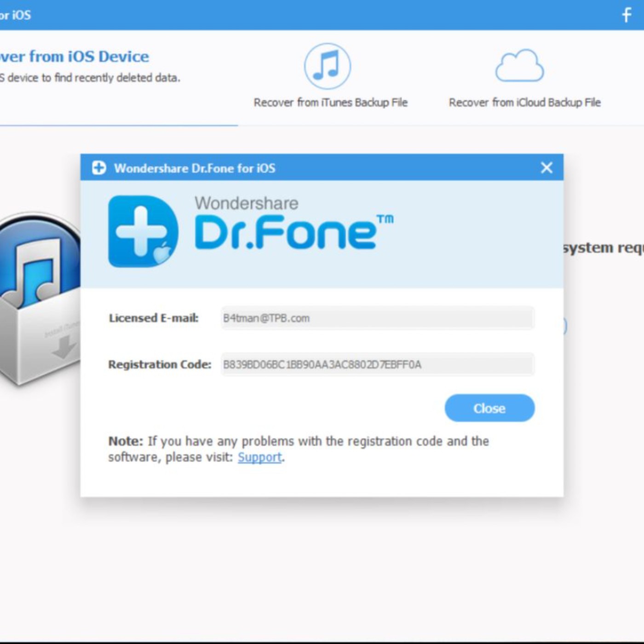644x644 pixels.
Task: Click the iTunes install box graphic
Action: 40,299
